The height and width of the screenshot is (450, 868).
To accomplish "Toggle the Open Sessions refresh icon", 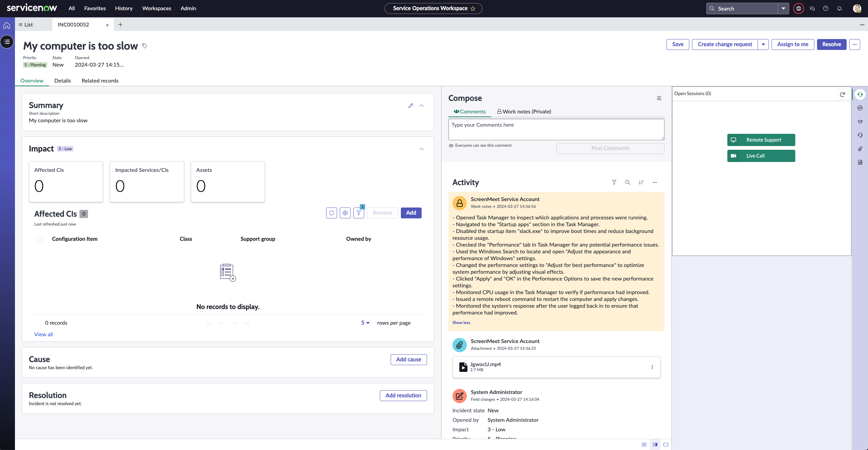I will pyautogui.click(x=842, y=94).
